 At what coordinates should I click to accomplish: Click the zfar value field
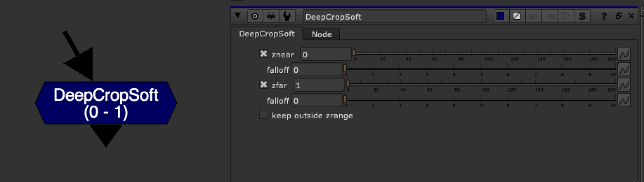click(319, 85)
